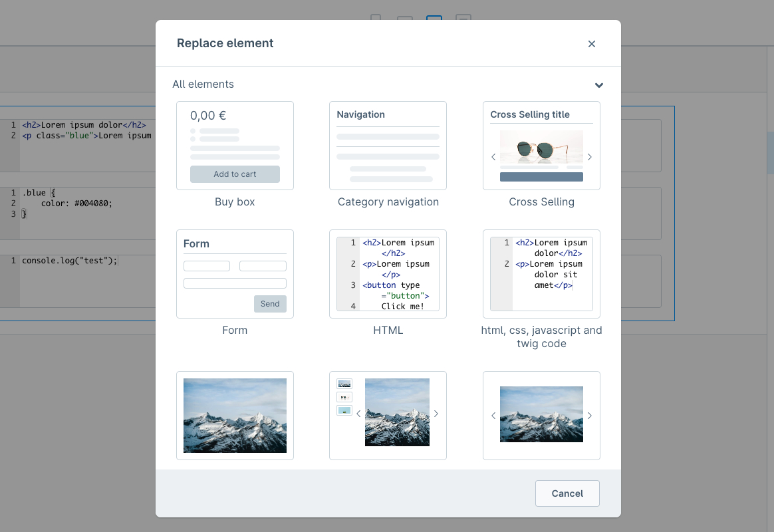Choose the image slider element
Image resolution: width=774 pixels, height=532 pixels.
[x=541, y=416]
